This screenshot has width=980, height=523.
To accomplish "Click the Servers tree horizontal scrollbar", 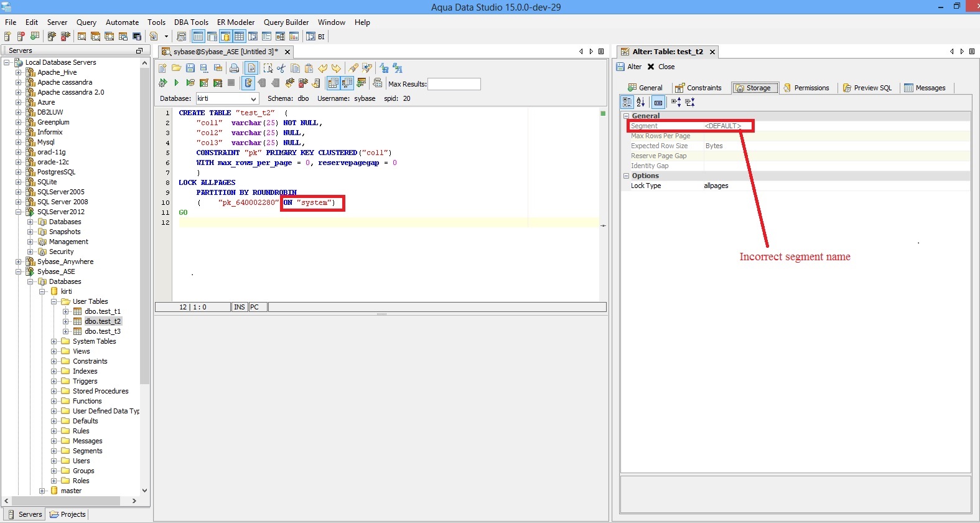I will tap(67, 501).
